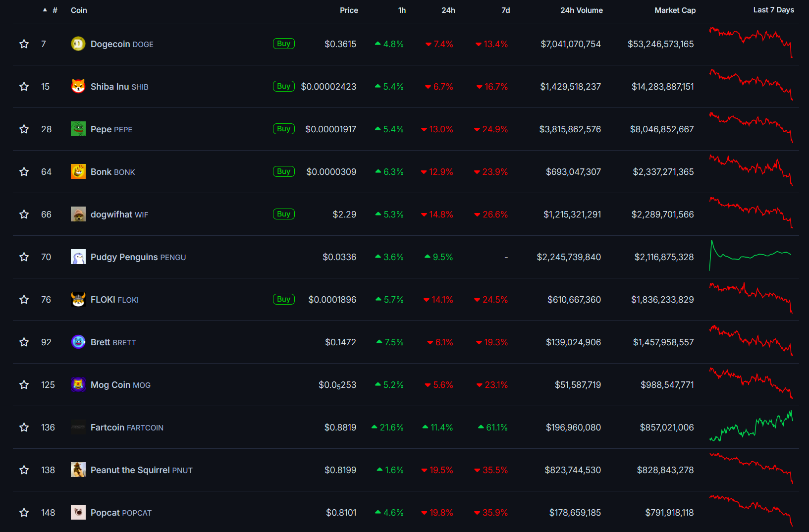
Task: Star Dogecoin to add to watchlist
Action: (x=24, y=44)
